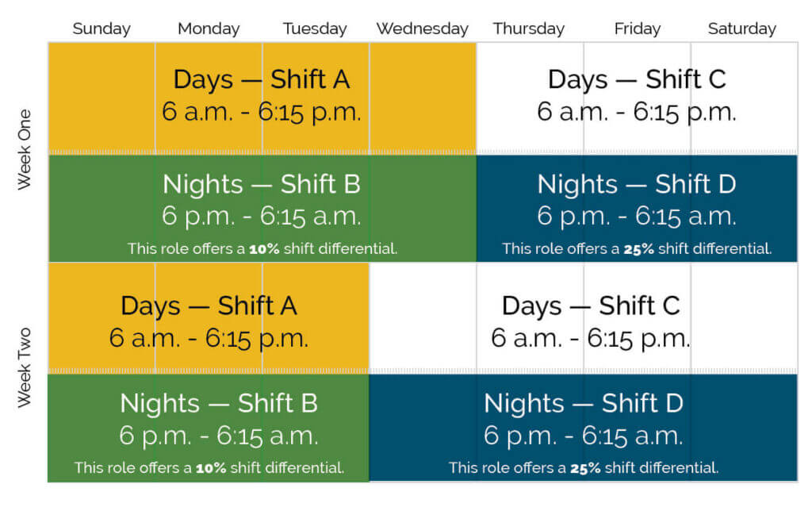Image resolution: width=812 pixels, height=507 pixels.
Task: Click Week One's 10% shift differential note
Action: click(262, 249)
